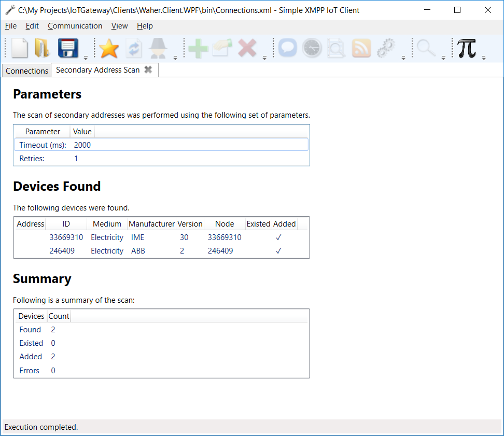Screen dimensions: 504x436
Task: Click the orange RSS feed icon
Action: [361, 48]
